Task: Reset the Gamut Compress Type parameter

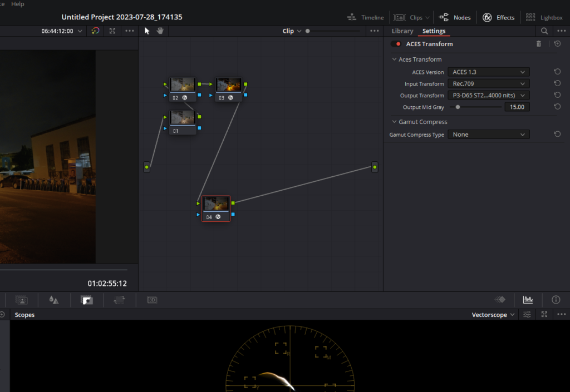Action: (557, 135)
